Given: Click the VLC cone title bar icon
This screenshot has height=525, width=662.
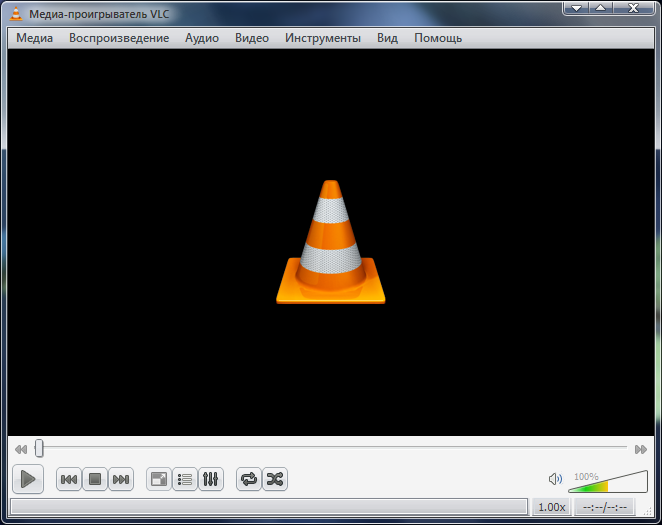Looking at the screenshot, I should coord(16,14).
